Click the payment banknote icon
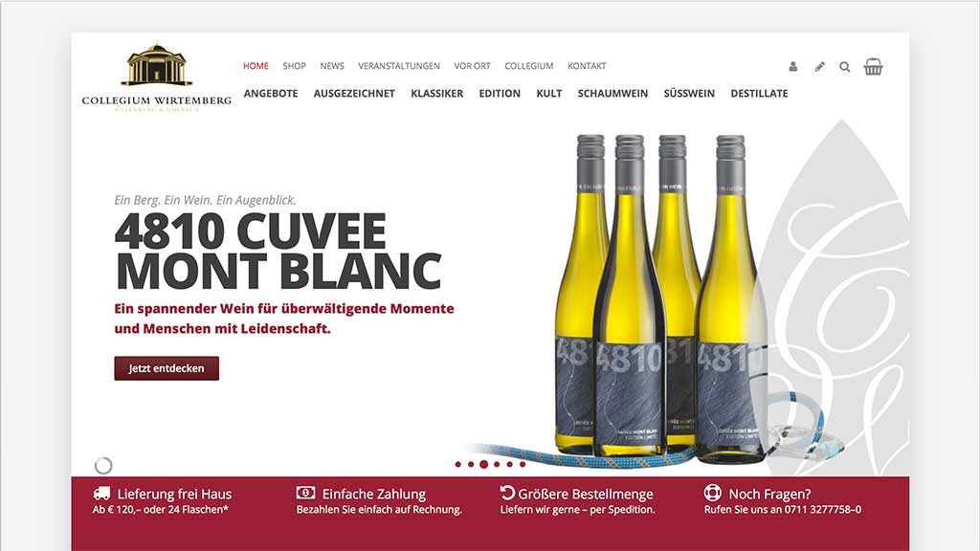Image resolution: width=980 pixels, height=551 pixels. tap(305, 493)
